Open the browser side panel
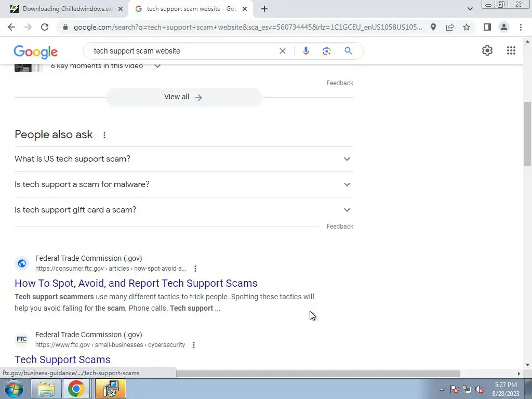The height and width of the screenshot is (399, 532). click(487, 27)
